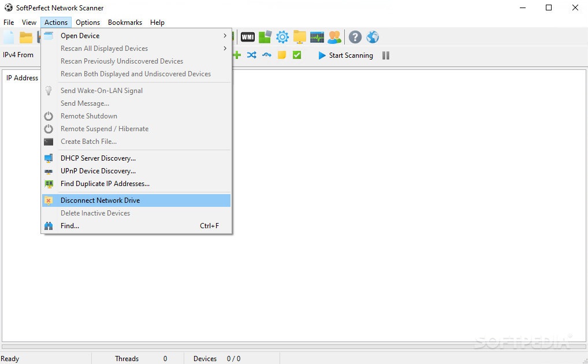Image resolution: width=588 pixels, height=364 pixels.
Task: Click the question mark help icon
Action: coord(355,37)
